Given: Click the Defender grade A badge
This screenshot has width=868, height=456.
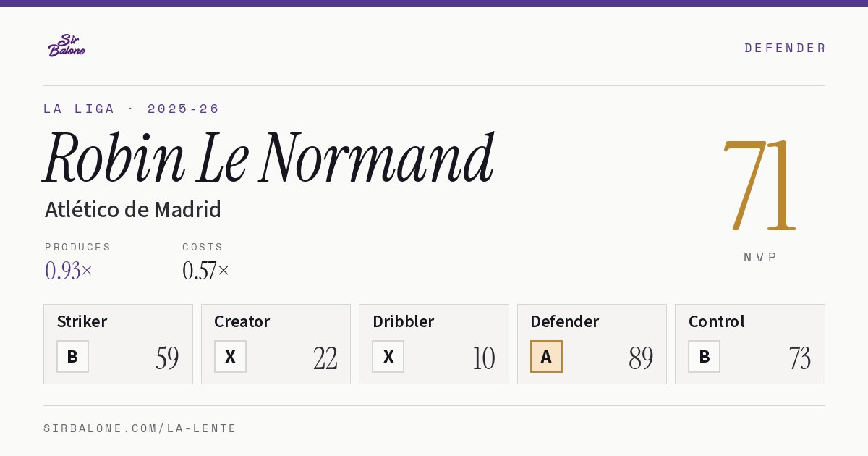Looking at the screenshot, I should tap(546, 356).
